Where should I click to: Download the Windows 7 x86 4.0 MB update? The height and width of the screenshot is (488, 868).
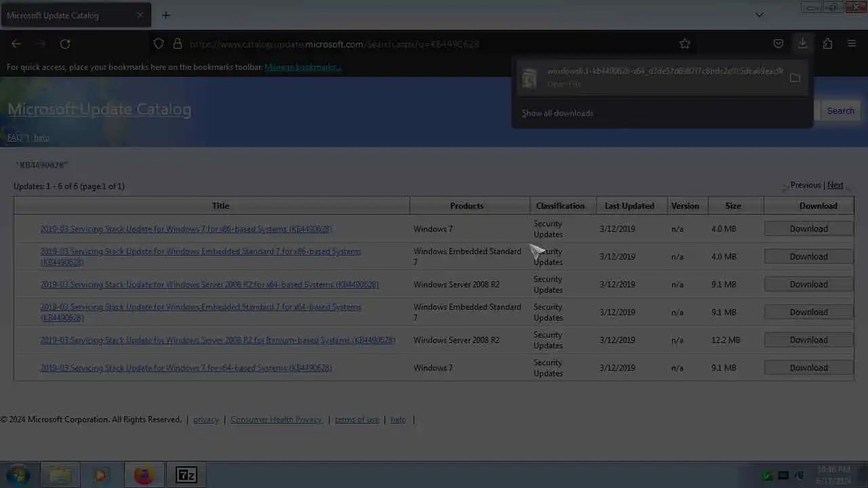pos(808,229)
